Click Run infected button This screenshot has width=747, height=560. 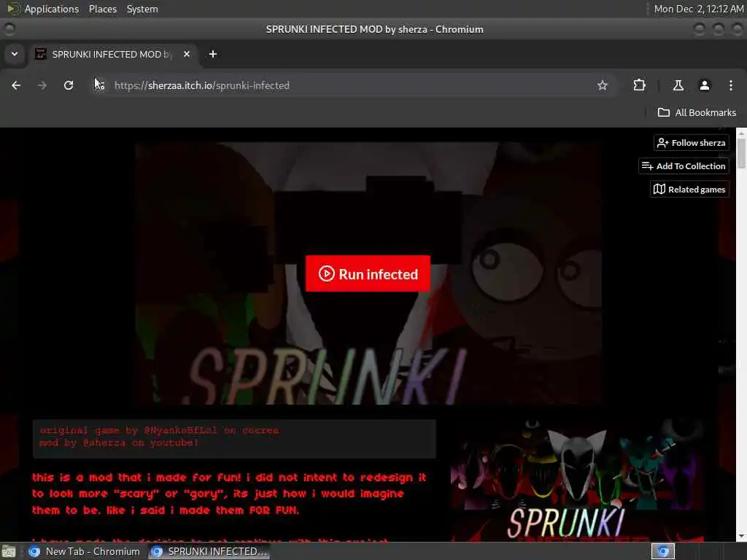point(368,274)
